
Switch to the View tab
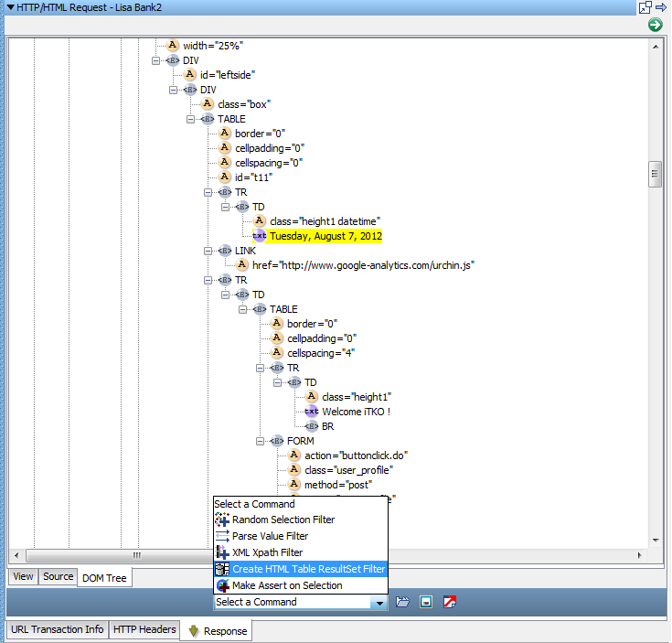pyautogui.click(x=23, y=576)
